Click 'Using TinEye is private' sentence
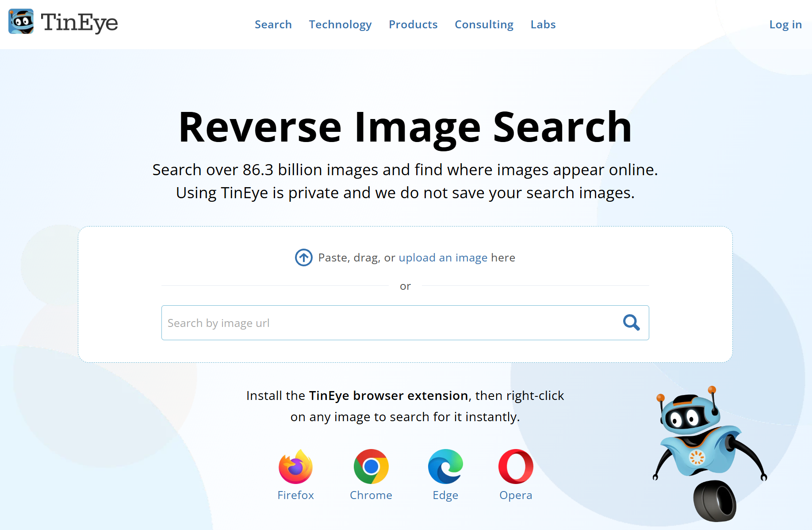The width and height of the screenshot is (812, 530). 405,193
